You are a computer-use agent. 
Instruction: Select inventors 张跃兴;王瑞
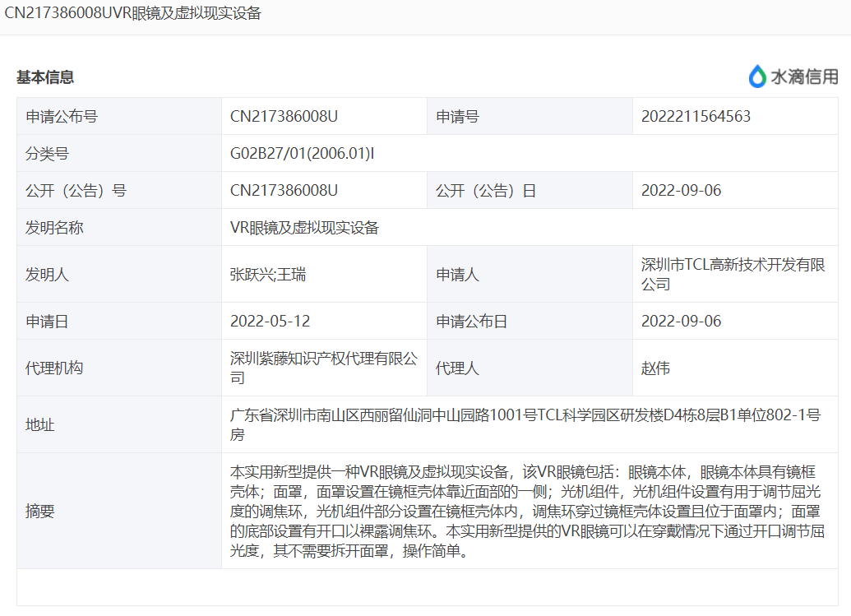coord(268,274)
